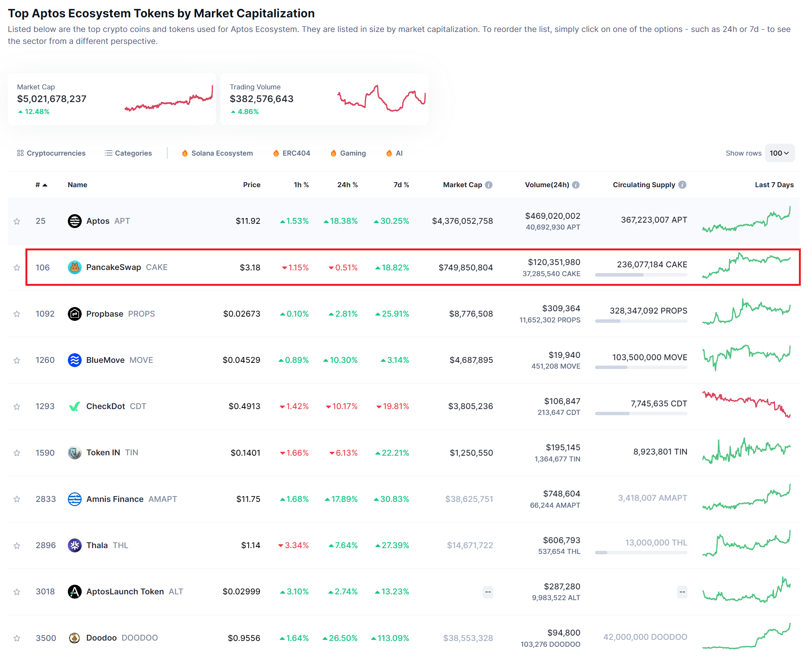Open CheckDot CDT coin page
The image size is (812, 661).
click(116, 406)
